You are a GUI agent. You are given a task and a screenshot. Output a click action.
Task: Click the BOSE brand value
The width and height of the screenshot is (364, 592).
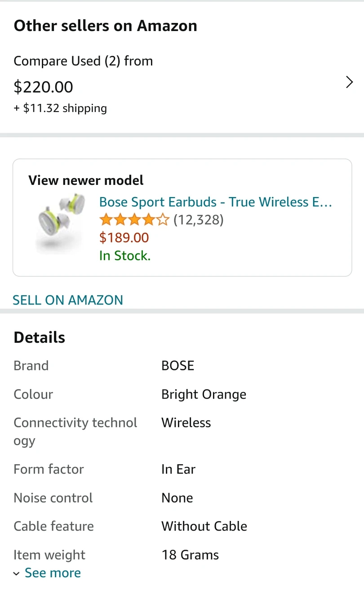pyautogui.click(x=178, y=365)
